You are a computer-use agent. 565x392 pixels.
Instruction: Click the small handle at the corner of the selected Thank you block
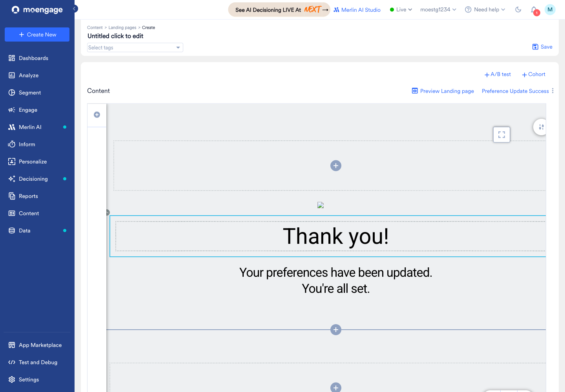[x=108, y=212]
